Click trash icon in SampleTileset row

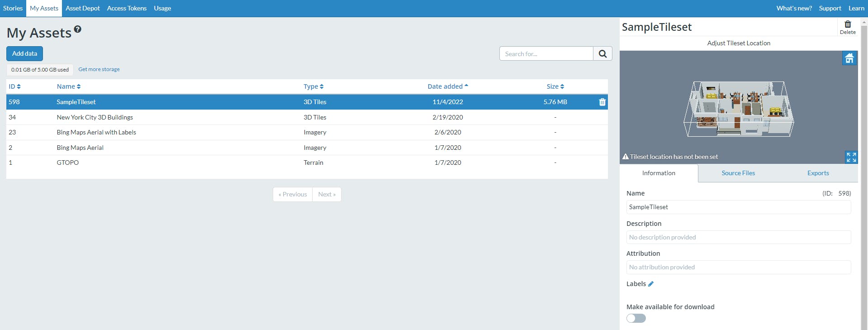(x=602, y=102)
